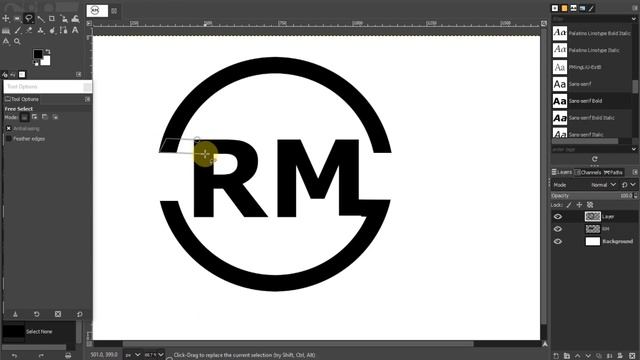
Task: Open the layer mode group switch chevron
Action: (x=633, y=185)
